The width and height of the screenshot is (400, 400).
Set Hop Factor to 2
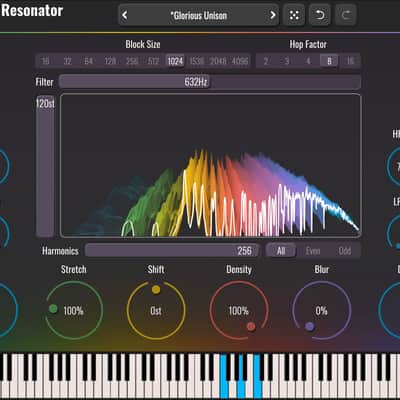tap(266, 61)
